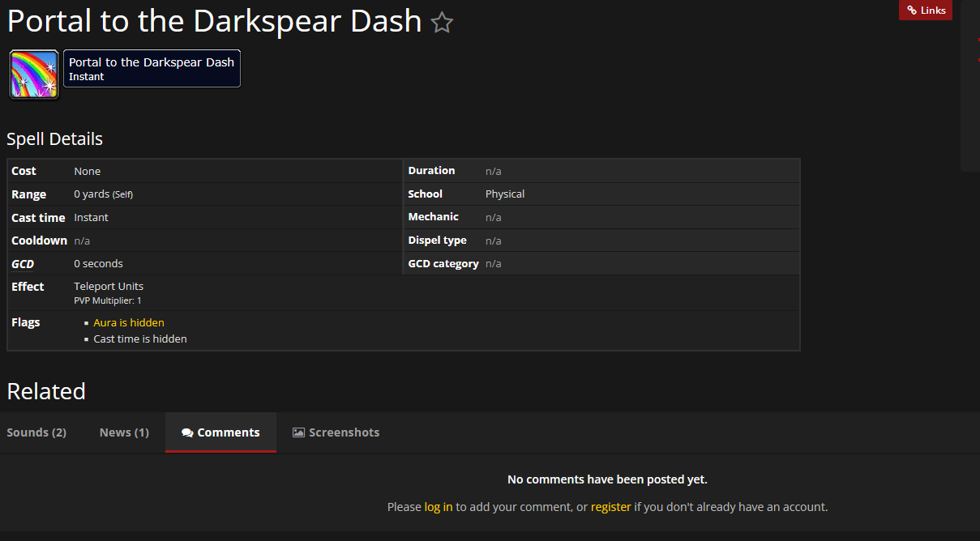Click the rainbow spell icon
Screen dimensions: 980x541
pyautogui.click(x=34, y=75)
